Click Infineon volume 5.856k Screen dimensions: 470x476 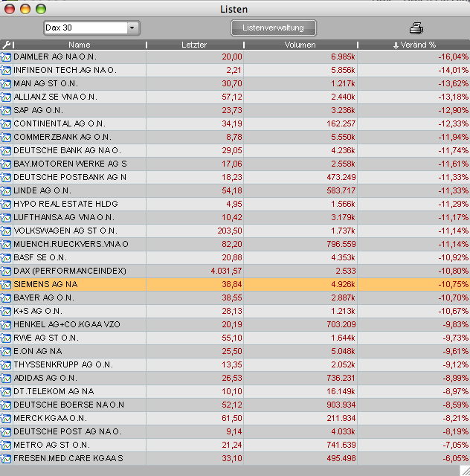[343, 71]
